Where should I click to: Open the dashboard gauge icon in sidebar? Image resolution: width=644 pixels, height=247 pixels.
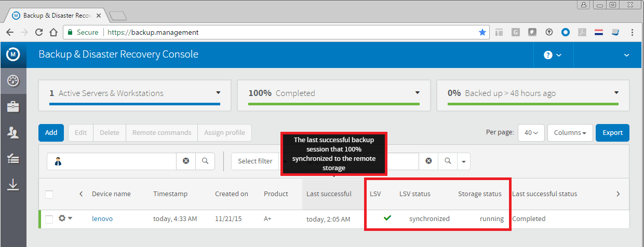[x=13, y=80]
